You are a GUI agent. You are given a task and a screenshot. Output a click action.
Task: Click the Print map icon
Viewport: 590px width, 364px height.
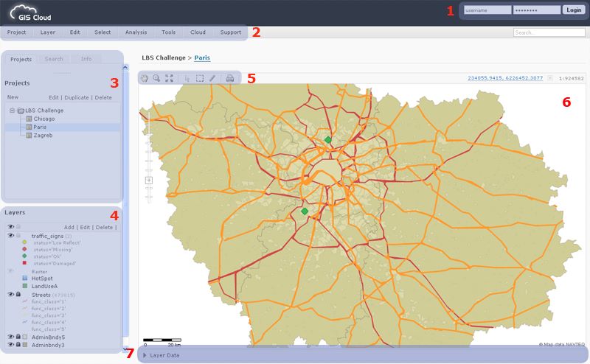(230, 78)
